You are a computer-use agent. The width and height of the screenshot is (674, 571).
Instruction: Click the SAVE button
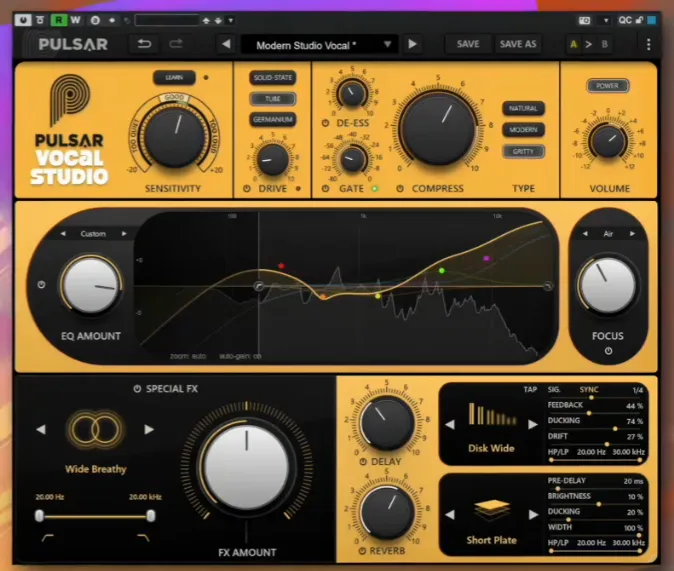[468, 44]
